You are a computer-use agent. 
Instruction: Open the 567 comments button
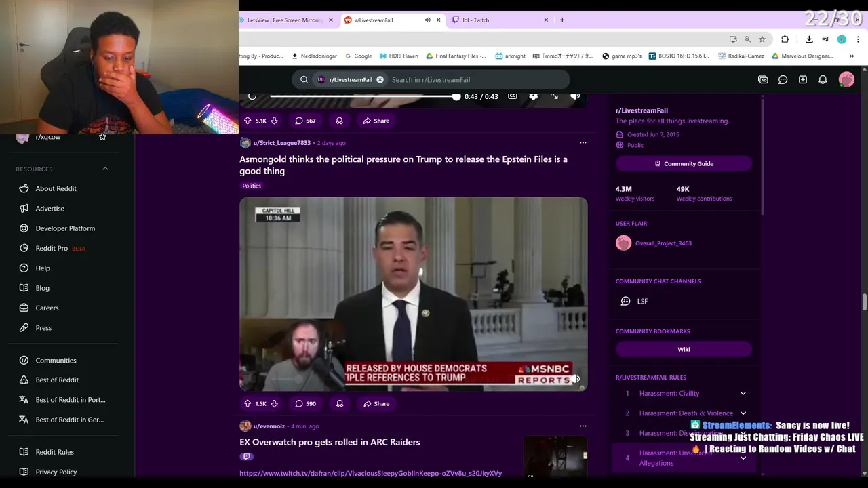coord(305,121)
